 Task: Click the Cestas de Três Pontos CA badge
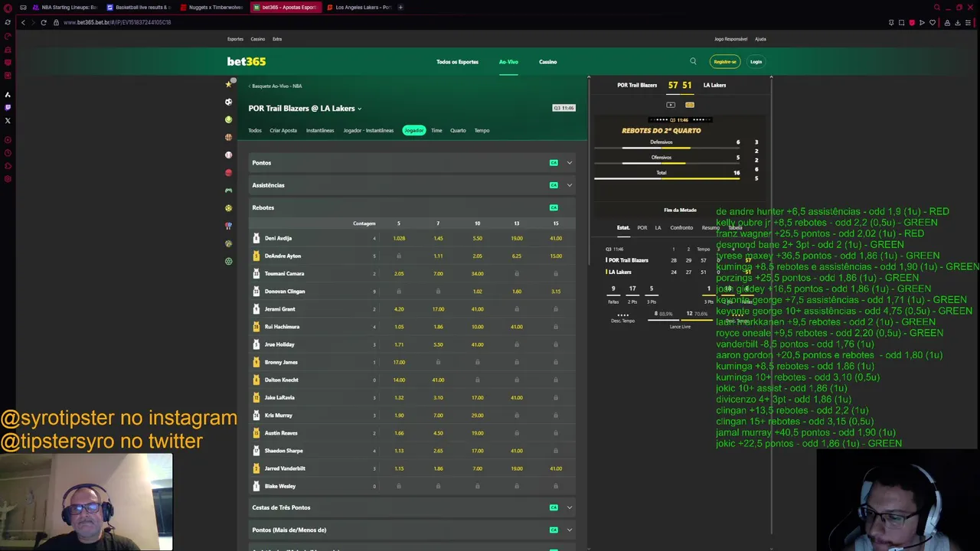(554, 507)
